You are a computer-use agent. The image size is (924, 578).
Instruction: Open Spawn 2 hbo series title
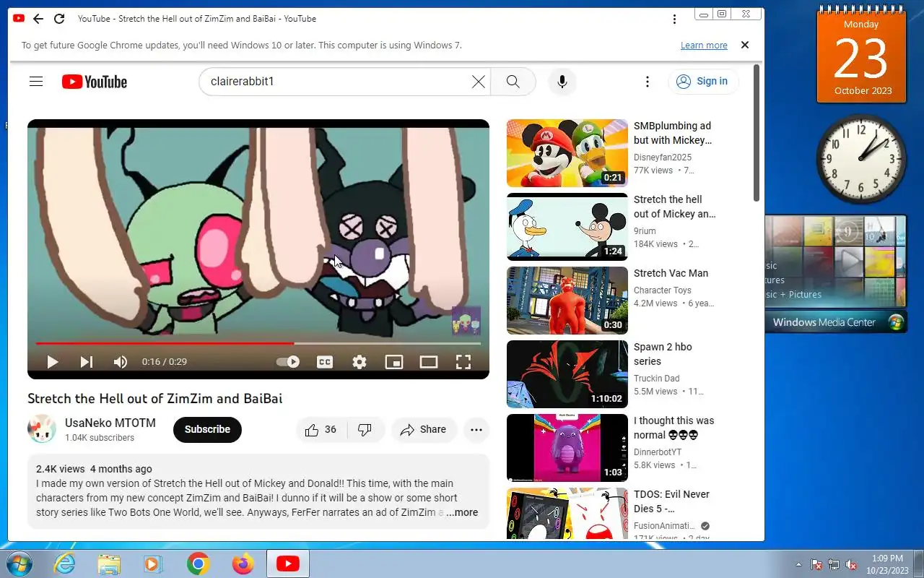663,354
